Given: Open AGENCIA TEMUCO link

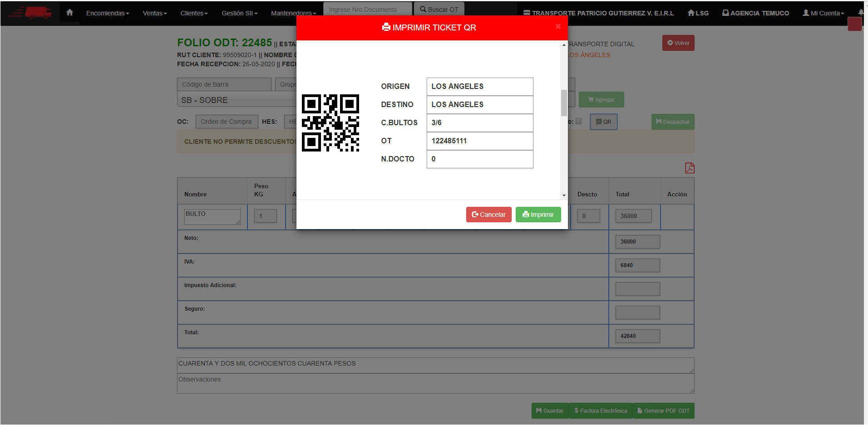Looking at the screenshot, I should tap(755, 13).
